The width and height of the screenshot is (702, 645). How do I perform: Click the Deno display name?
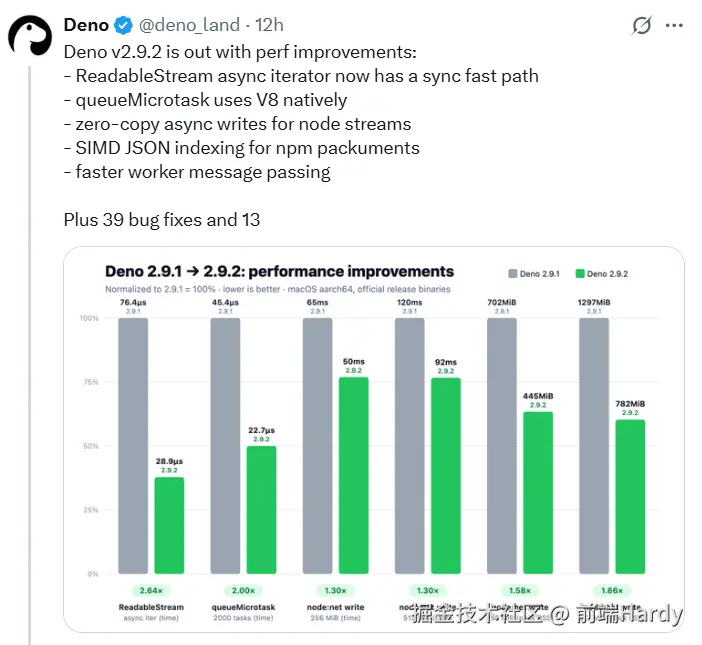[86, 25]
